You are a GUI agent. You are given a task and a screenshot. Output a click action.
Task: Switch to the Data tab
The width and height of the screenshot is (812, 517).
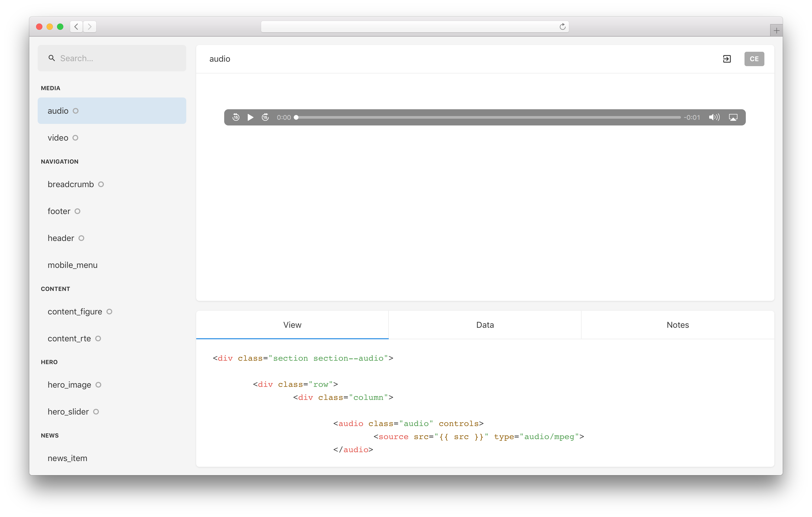click(x=485, y=325)
